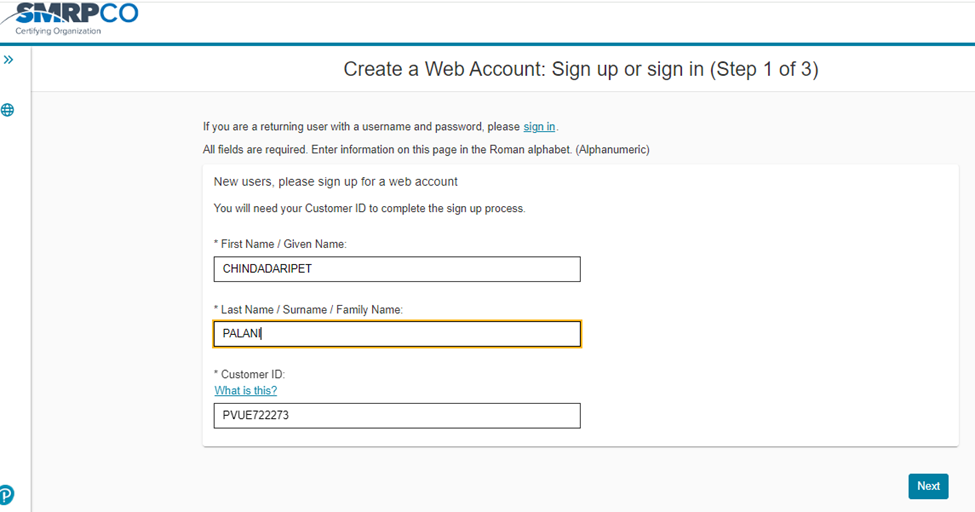
Task: Expand the left sidebar with double chevron
Action: (x=8, y=60)
